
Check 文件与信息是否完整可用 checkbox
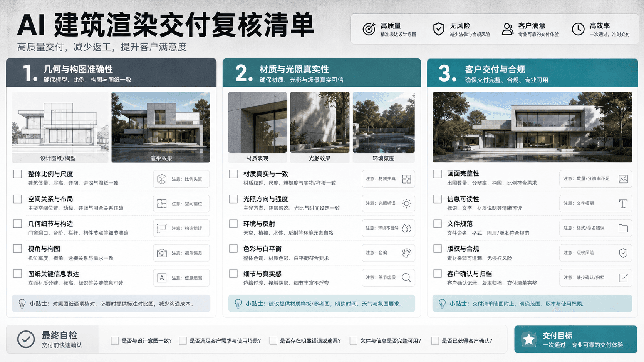click(x=354, y=341)
